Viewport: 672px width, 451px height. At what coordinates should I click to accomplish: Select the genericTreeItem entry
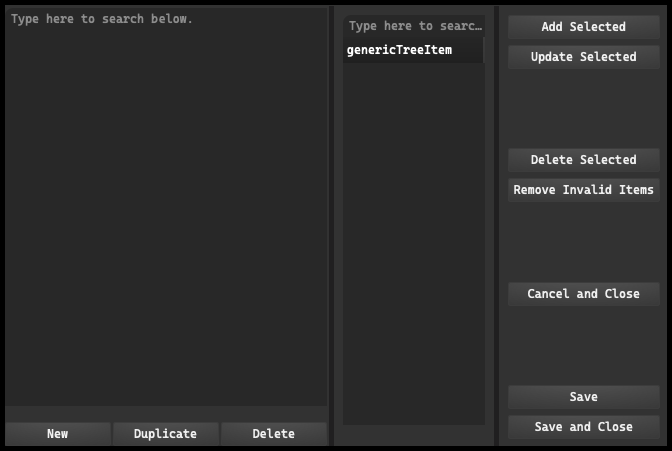click(413, 50)
